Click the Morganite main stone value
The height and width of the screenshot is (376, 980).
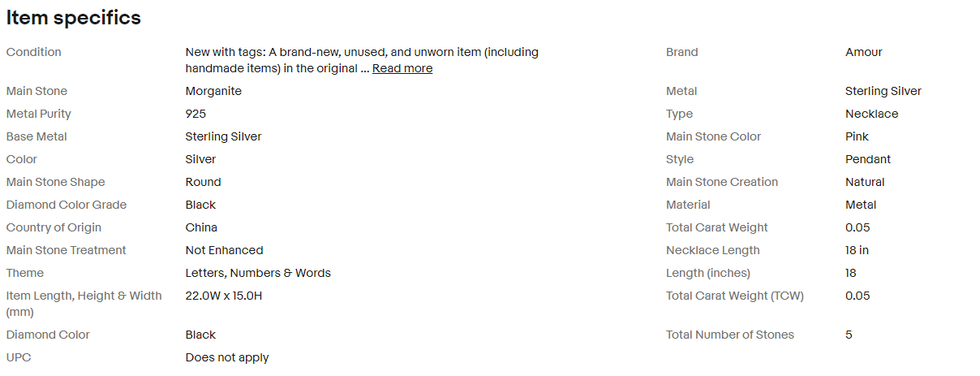click(213, 91)
